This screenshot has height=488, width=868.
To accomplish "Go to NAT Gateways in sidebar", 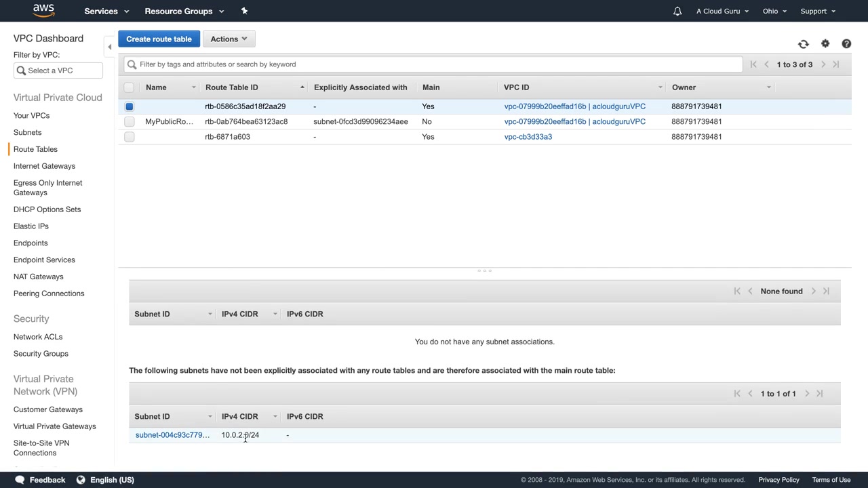I will 38,277.
